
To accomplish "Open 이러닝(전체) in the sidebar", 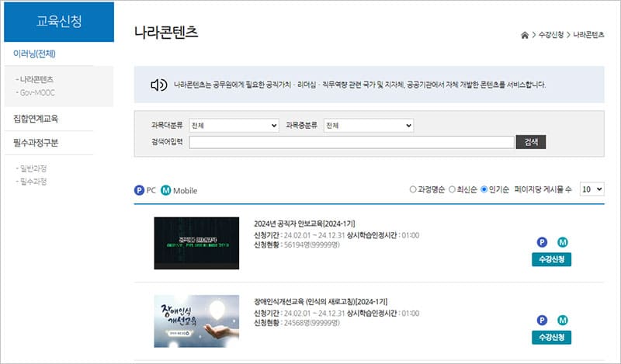I will point(34,54).
